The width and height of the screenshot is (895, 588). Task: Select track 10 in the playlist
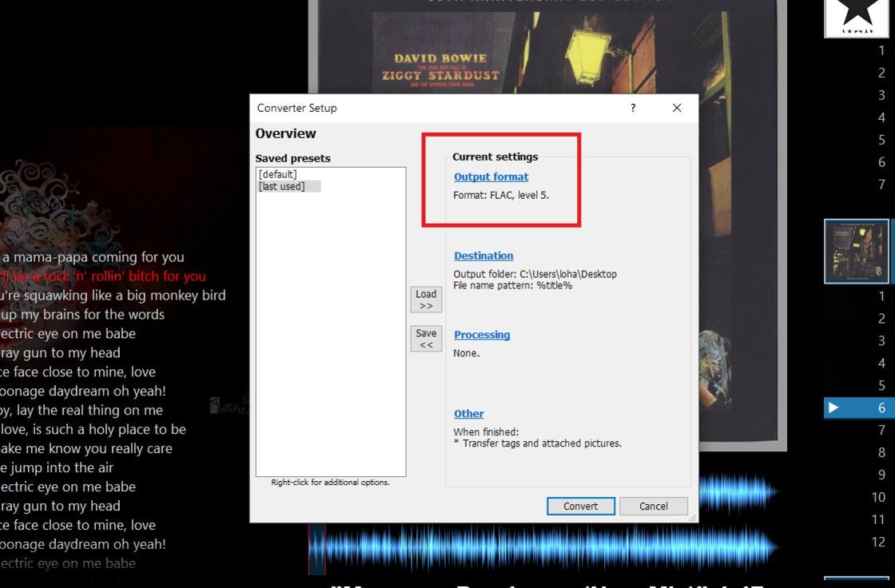878,497
